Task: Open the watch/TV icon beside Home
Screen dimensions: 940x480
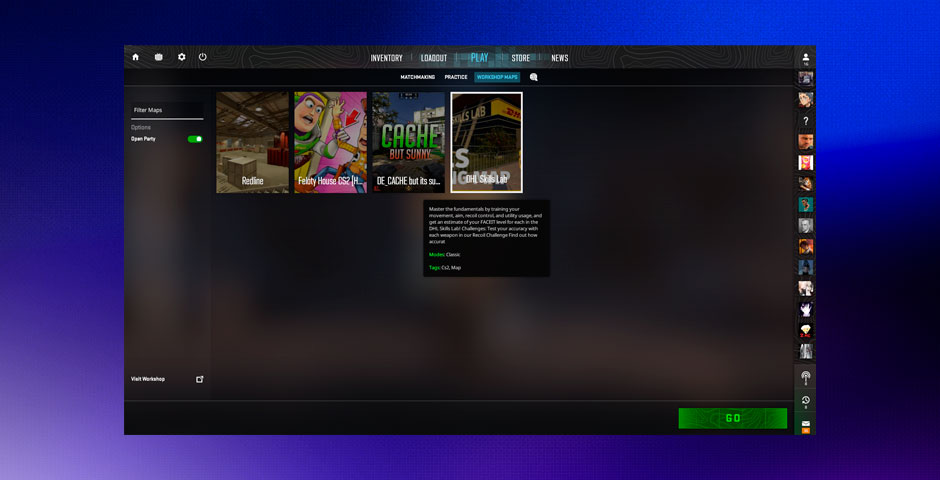Action: pos(158,57)
